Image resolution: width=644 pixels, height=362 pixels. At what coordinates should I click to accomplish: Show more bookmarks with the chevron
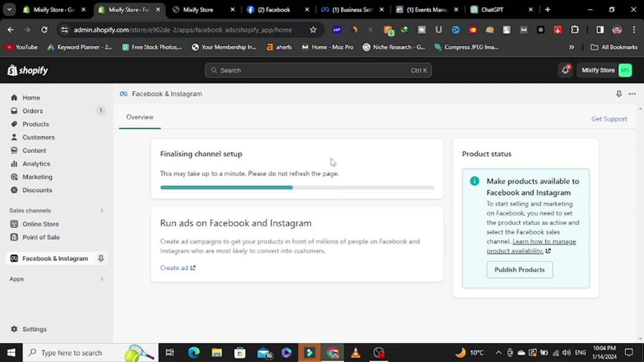click(572, 47)
